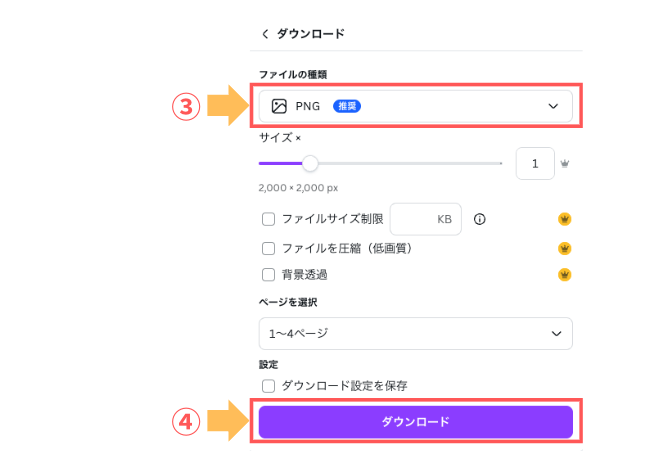Enable the ファイルサイズ制限 checkbox
The width and height of the screenshot is (669, 474).
tap(268, 219)
